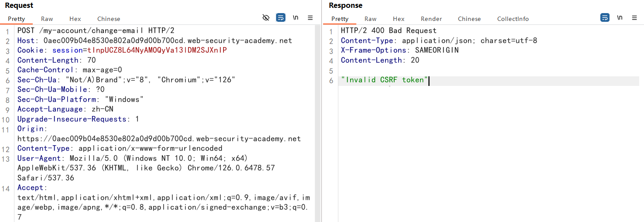Open Response panel hamburger options menu
The image size is (644, 222).
point(634,18)
